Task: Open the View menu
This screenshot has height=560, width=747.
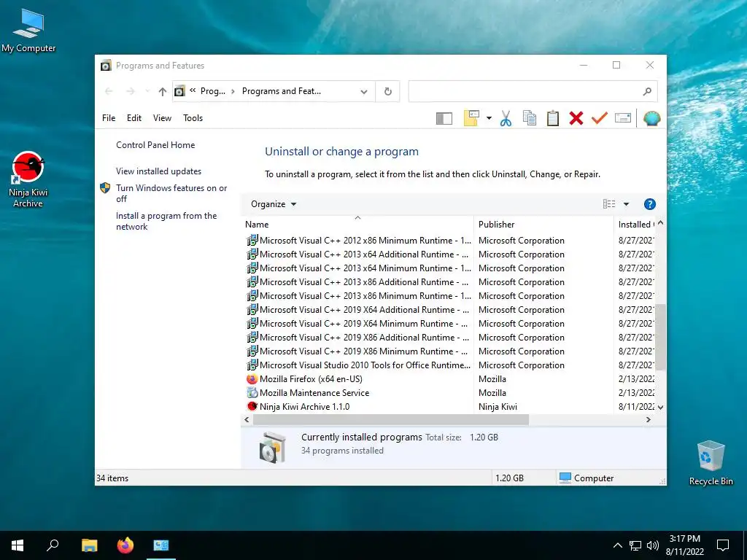Action: 162,118
